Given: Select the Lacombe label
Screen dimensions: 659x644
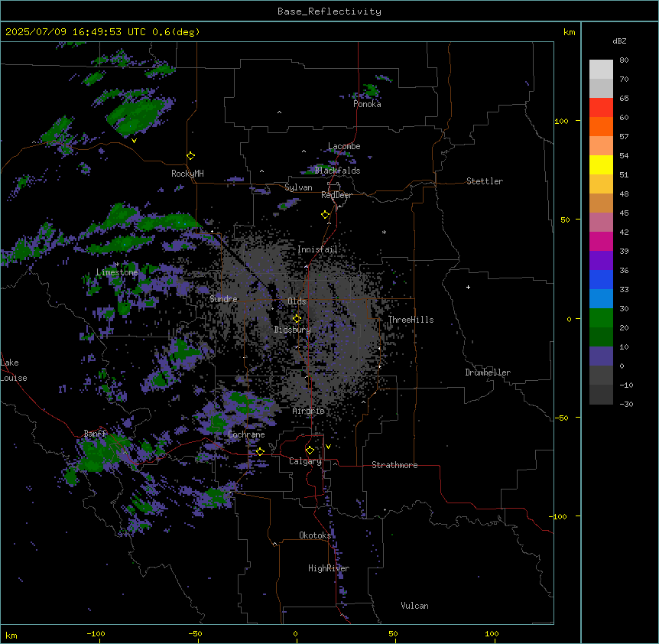Looking at the screenshot, I should pos(344,146).
